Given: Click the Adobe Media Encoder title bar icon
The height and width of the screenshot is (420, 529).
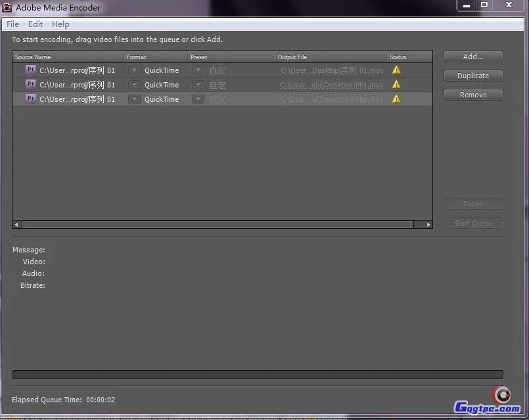Looking at the screenshot, I should tap(8, 8).
